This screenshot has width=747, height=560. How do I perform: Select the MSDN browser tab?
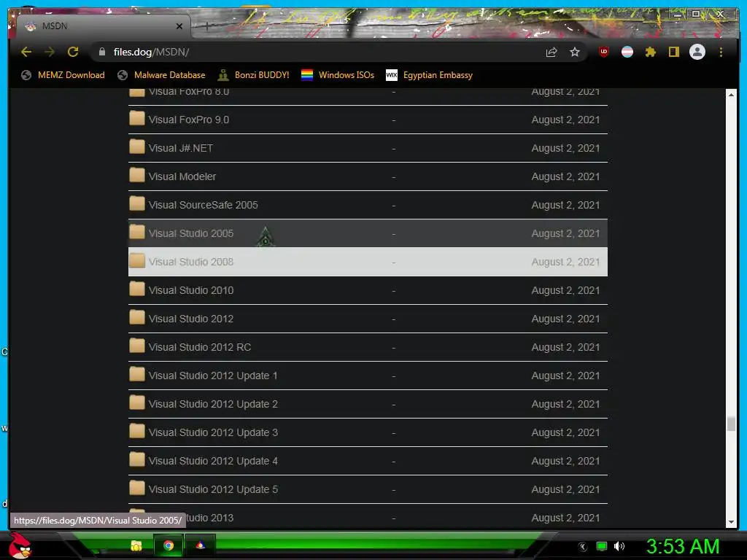(104, 26)
